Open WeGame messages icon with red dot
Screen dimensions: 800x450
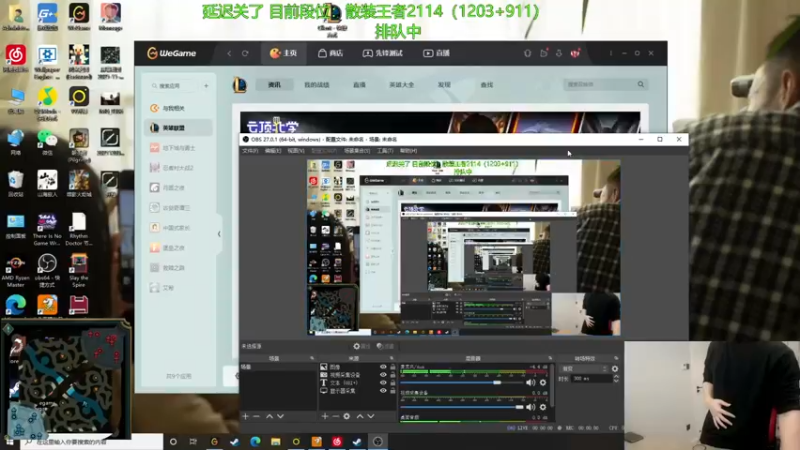tap(544, 53)
